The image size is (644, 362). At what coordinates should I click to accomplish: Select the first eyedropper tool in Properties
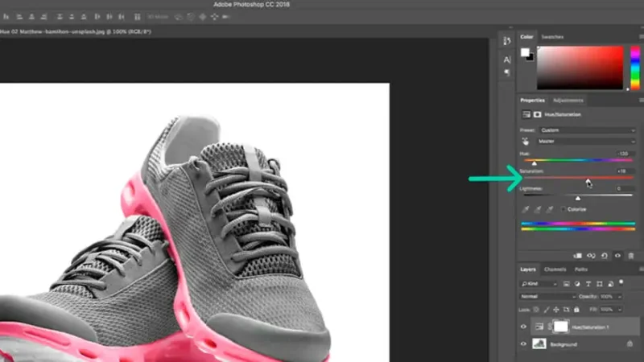coord(526,209)
